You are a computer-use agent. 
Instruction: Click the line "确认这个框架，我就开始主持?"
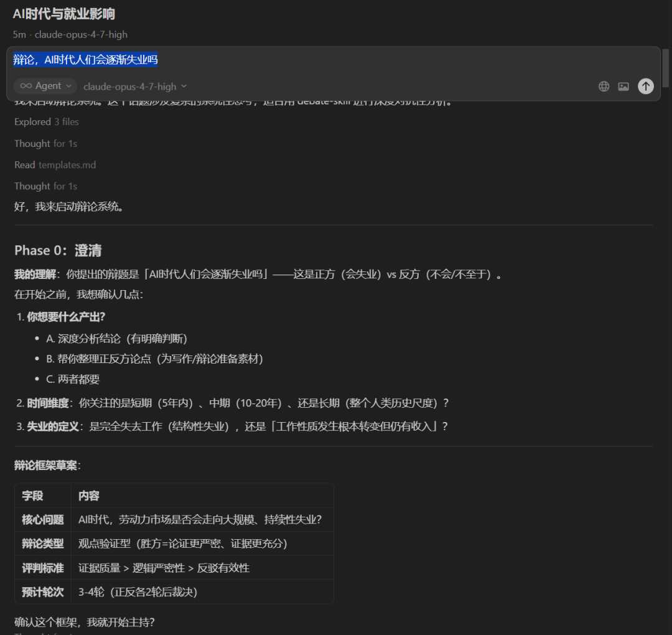click(85, 622)
